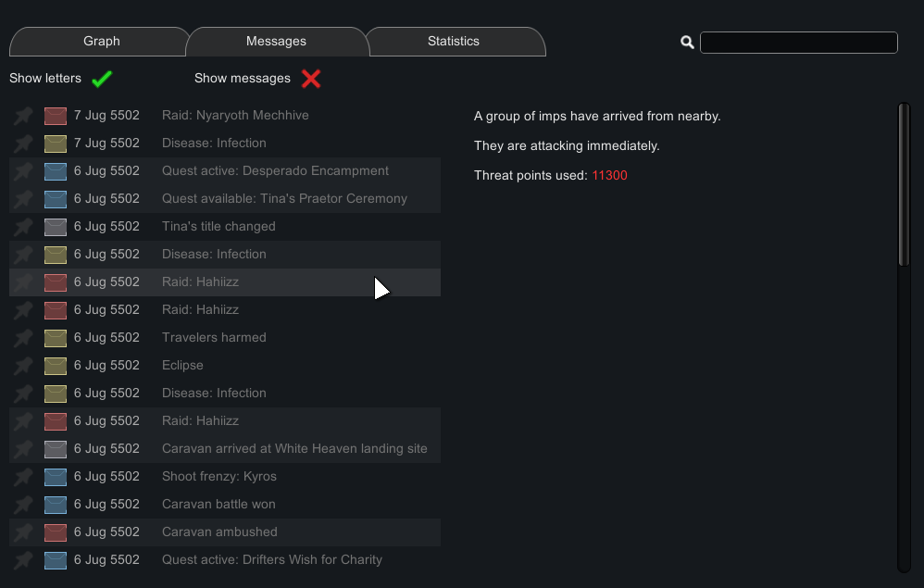Click blue envelope for Shoot frenzy: Kyros
Image resolution: width=924 pixels, height=588 pixels.
pyautogui.click(x=56, y=477)
